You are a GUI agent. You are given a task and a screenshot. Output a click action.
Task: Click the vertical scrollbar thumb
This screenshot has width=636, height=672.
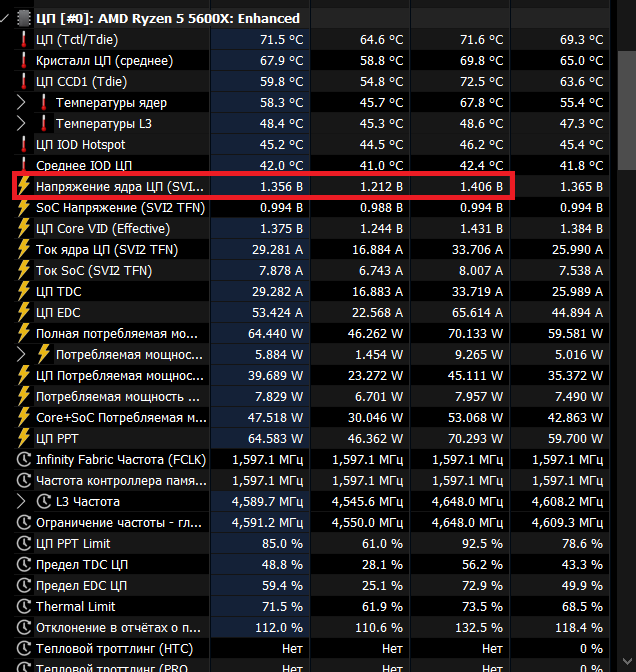pos(627,111)
